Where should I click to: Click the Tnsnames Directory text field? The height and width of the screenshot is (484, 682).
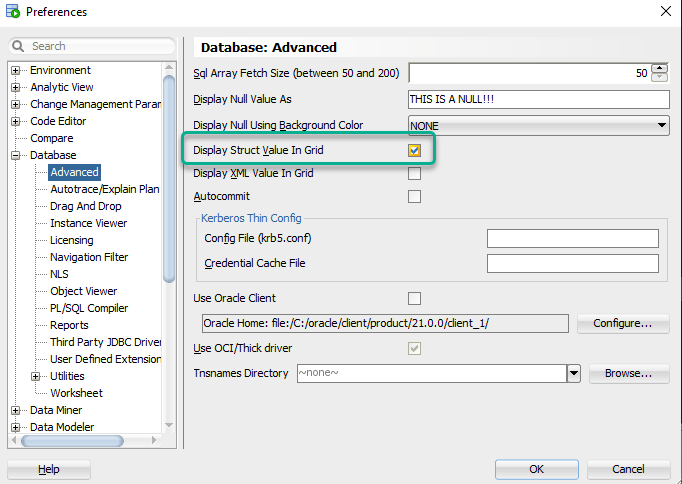click(x=432, y=374)
